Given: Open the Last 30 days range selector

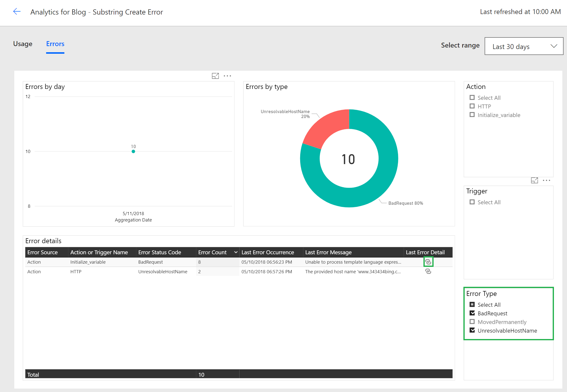Looking at the screenshot, I should [523, 46].
